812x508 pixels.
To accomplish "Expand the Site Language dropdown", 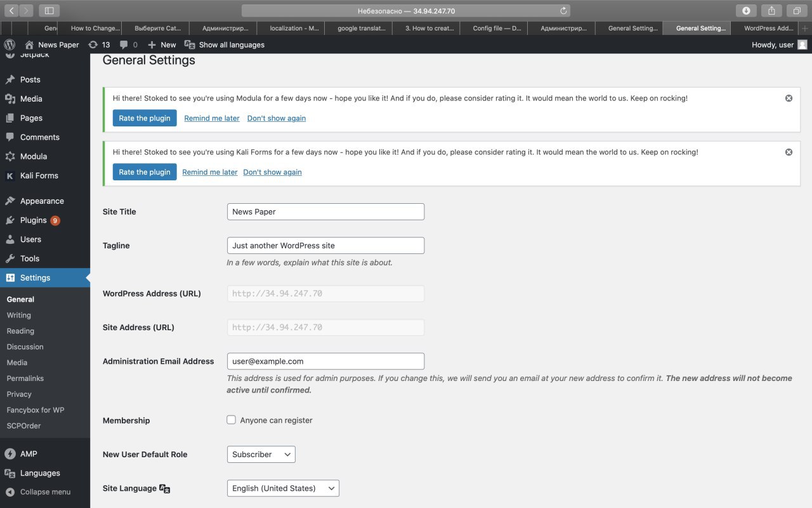I will pos(283,488).
